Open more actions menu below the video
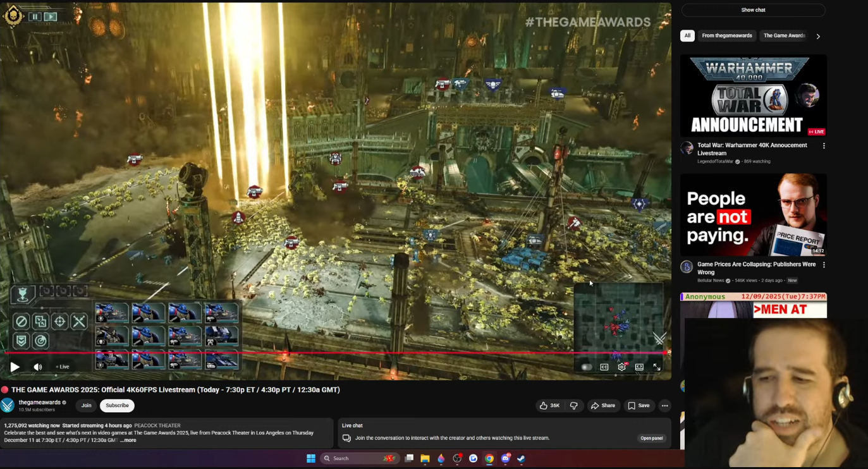The image size is (868, 469). [x=664, y=406]
